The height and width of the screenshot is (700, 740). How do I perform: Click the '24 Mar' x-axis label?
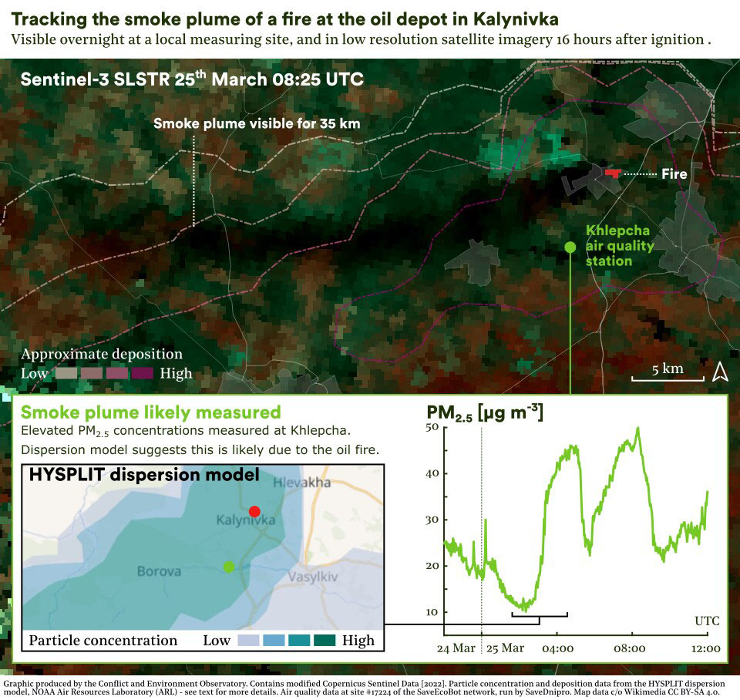456,648
